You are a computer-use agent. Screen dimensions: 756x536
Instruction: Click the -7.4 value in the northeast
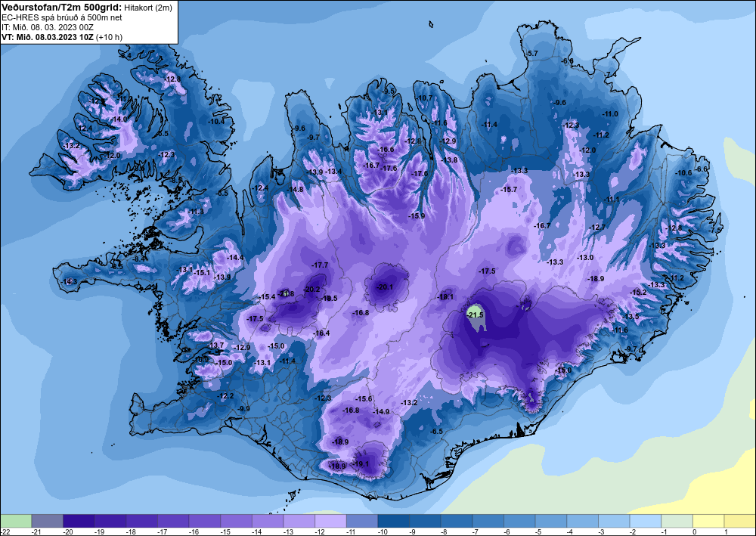tap(610, 74)
